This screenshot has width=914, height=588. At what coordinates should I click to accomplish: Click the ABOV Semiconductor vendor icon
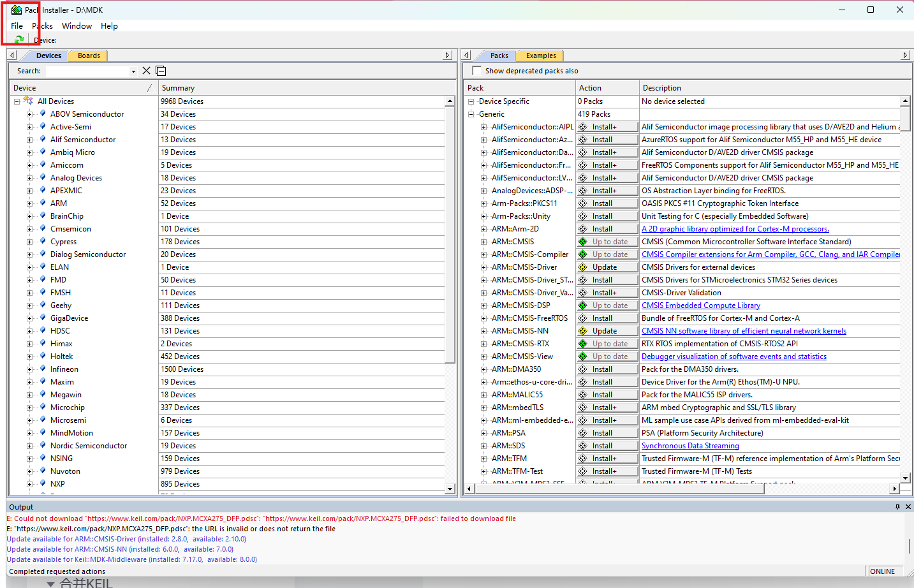pos(43,114)
